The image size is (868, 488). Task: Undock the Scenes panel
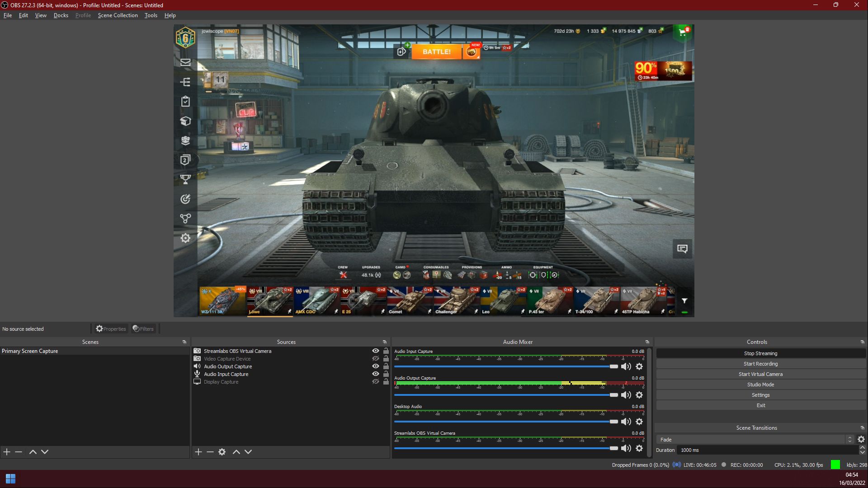click(x=184, y=342)
